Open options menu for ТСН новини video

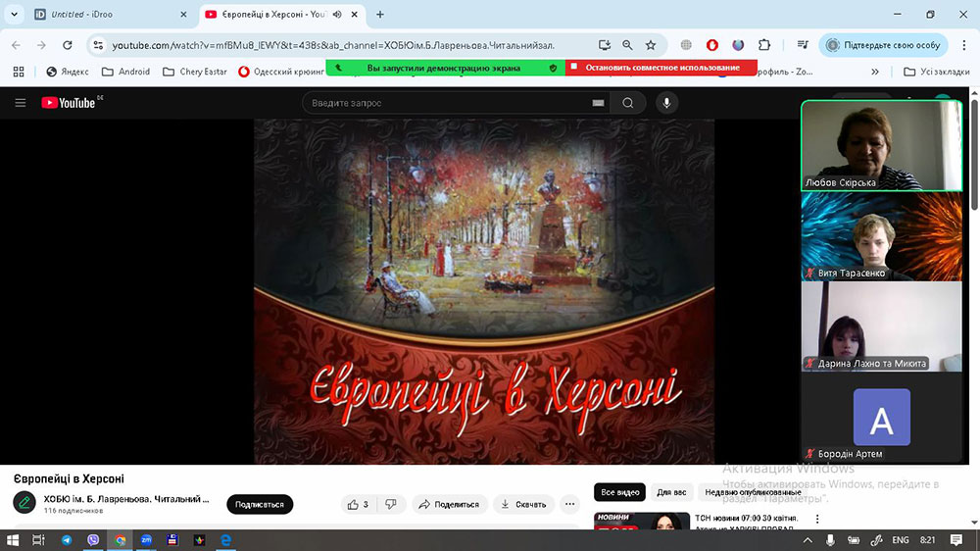click(817, 519)
